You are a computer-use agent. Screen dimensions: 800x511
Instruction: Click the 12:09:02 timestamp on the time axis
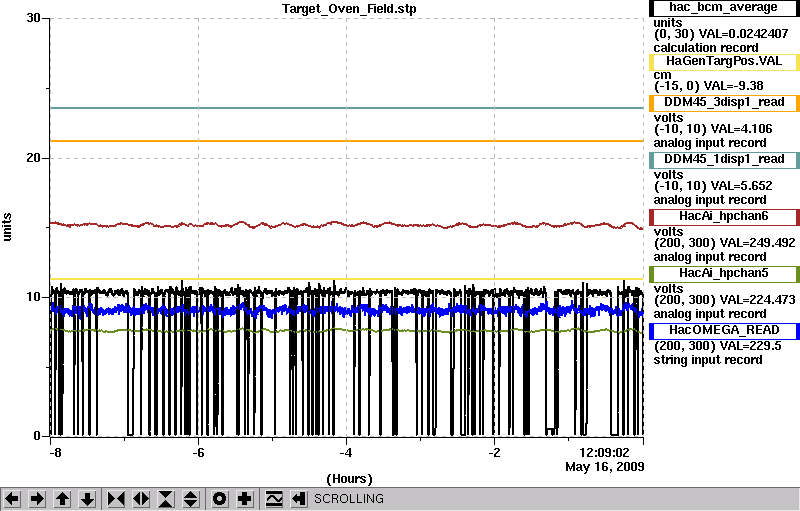click(604, 452)
